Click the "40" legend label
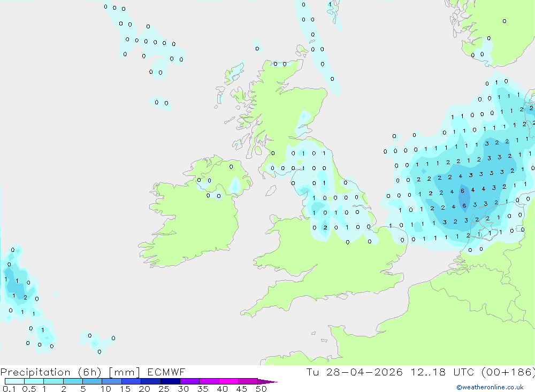The height and width of the screenshot is (392, 535). [223, 389]
